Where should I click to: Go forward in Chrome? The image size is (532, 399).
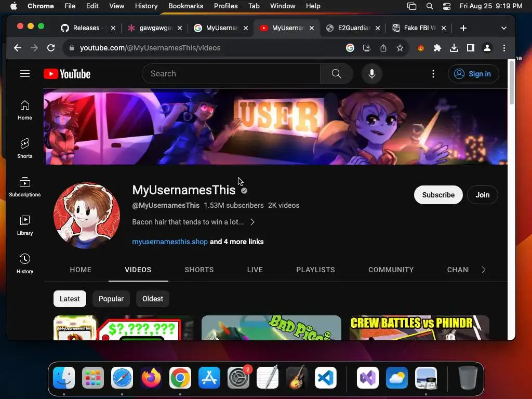(x=34, y=48)
